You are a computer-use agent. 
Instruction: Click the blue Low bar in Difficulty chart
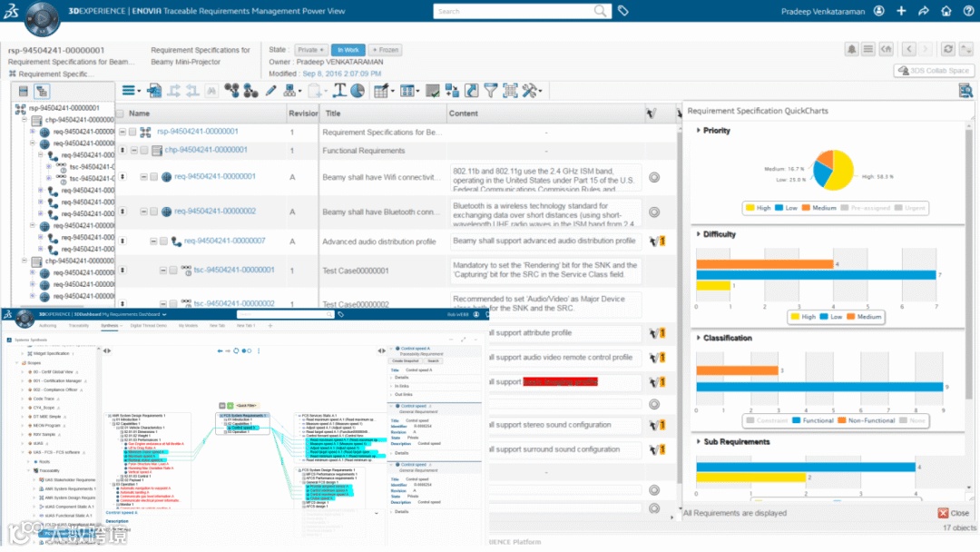pos(816,275)
